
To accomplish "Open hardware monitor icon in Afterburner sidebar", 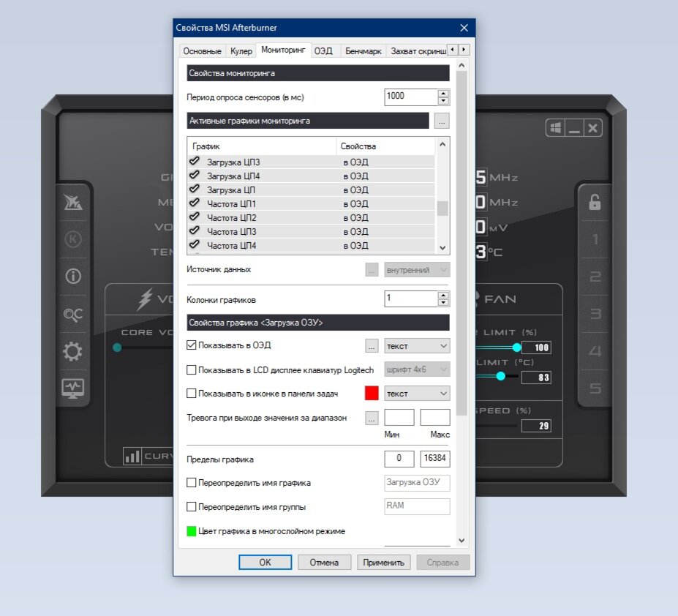I will 72,388.
